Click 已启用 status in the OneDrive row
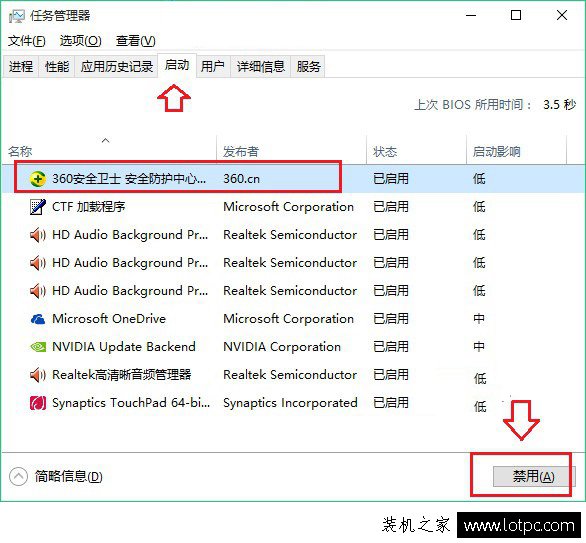This screenshot has width=586, height=543. 391,319
